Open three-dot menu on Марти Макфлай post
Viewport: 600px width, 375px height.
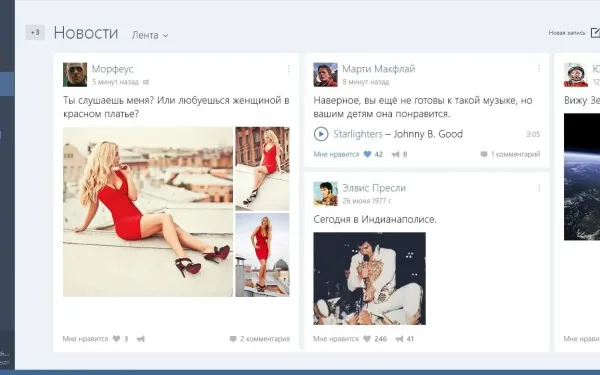(539, 69)
